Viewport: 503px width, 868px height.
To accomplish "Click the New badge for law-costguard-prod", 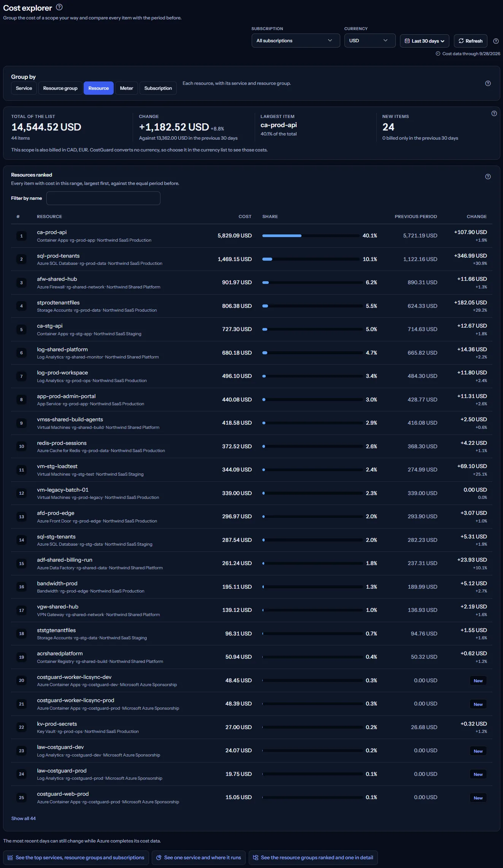I will pyautogui.click(x=478, y=774).
